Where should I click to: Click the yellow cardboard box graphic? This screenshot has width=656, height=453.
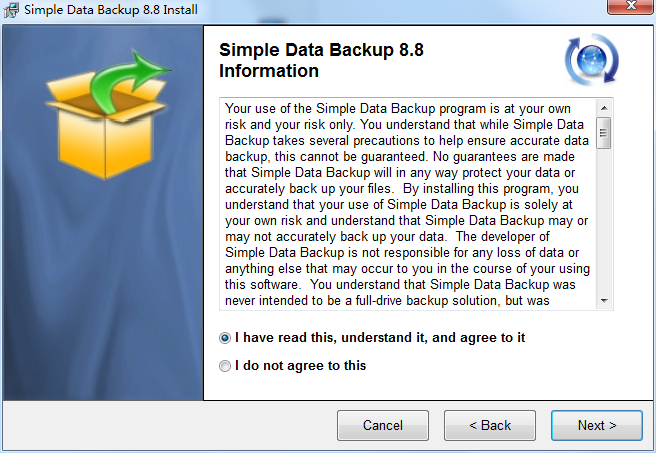coord(106,125)
